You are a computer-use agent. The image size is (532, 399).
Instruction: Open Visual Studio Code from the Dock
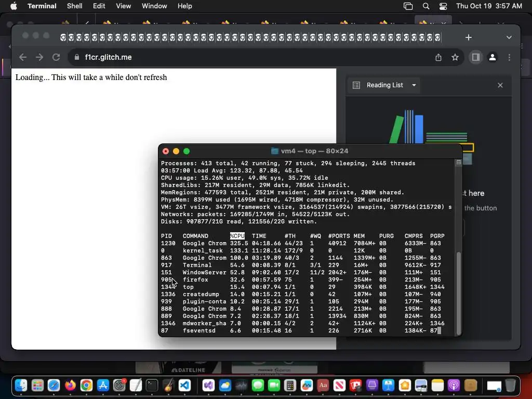tap(184, 386)
